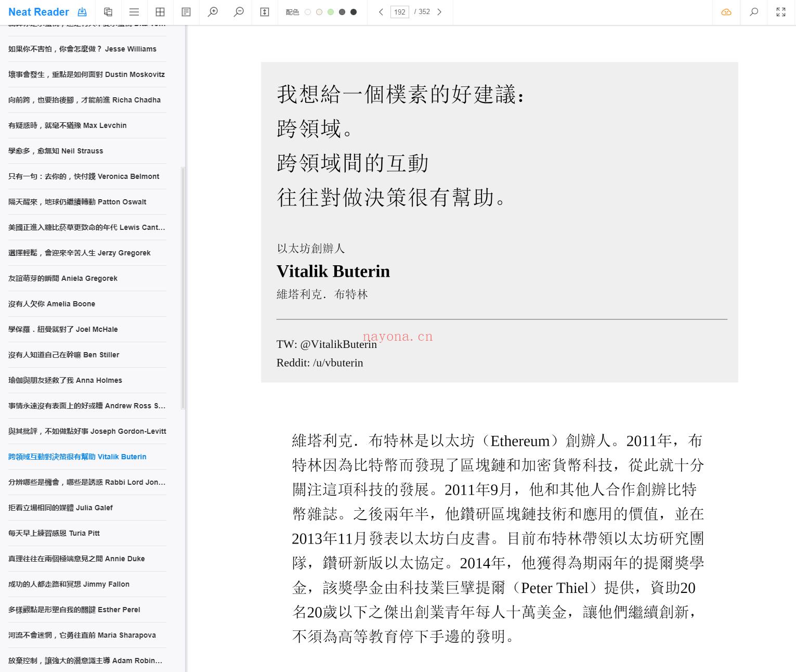Image resolution: width=796 pixels, height=672 pixels.
Task: Click the label 以太坊創辦人
Action: click(x=311, y=249)
